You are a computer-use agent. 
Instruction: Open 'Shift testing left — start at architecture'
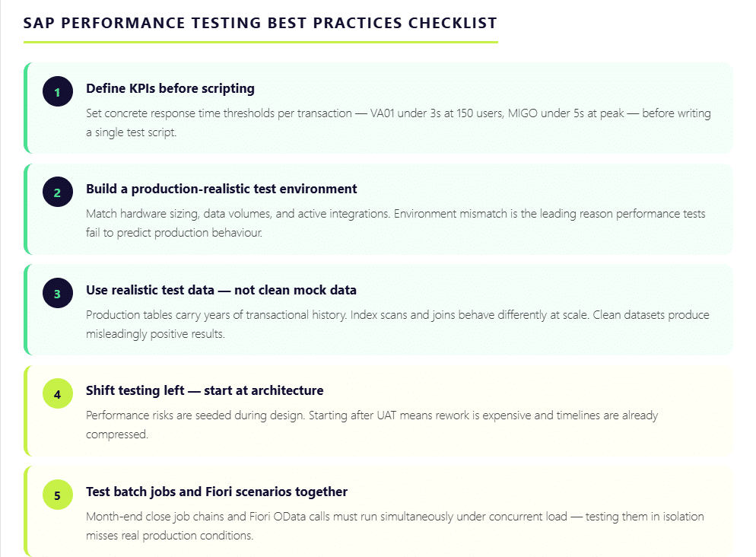pos(205,390)
